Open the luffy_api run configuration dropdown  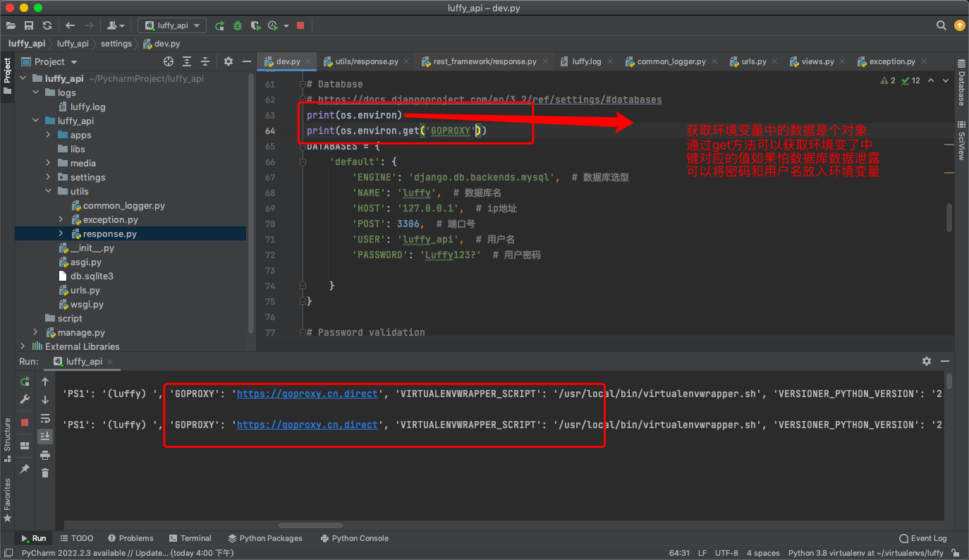pyautogui.click(x=172, y=25)
